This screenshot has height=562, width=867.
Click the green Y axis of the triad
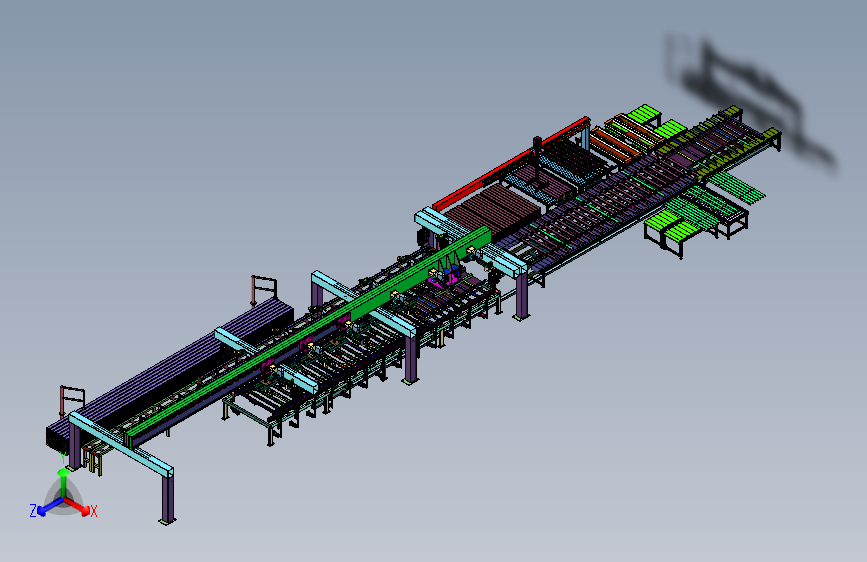click(64, 485)
